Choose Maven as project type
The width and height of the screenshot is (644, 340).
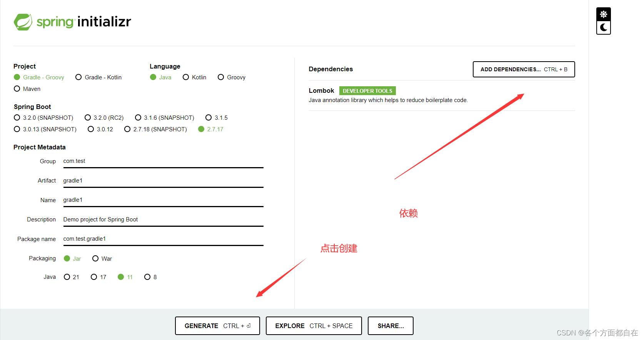[x=27, y=89]
